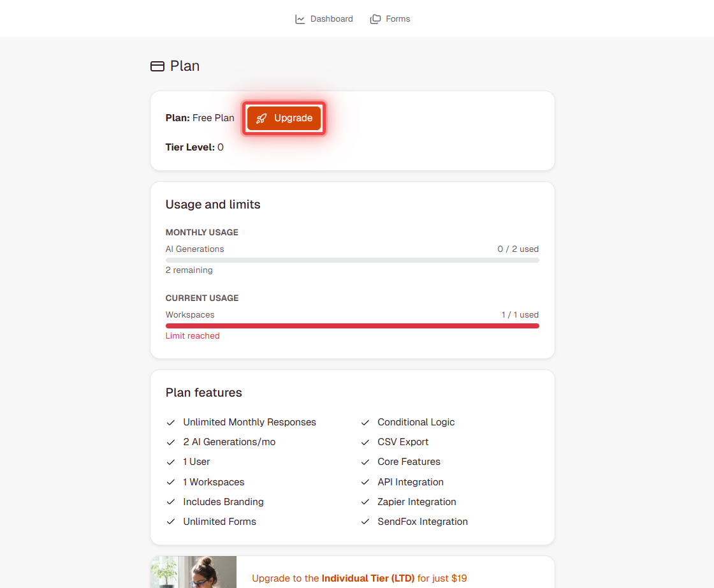Click the checkmark beside Includes Branding
This screenshot has width=714, height=588.
pyautogui.click(x=171, y=502)
